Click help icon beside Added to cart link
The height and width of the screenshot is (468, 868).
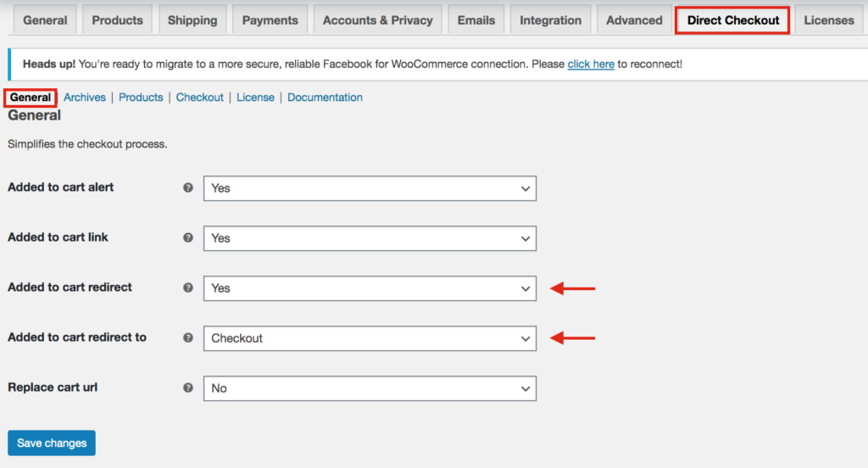tap(188, 237)
